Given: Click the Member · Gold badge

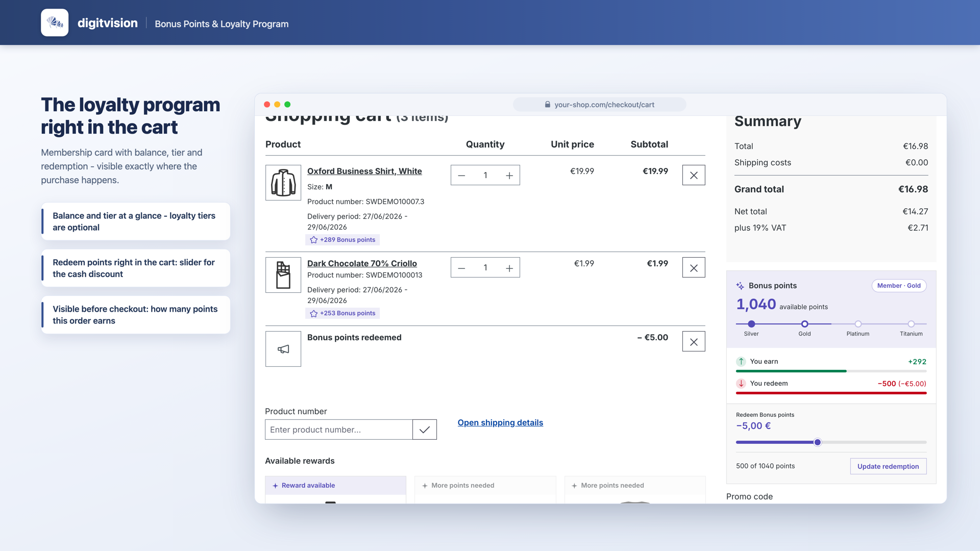Looking at the screenshot, I should (x=899, y=286).
